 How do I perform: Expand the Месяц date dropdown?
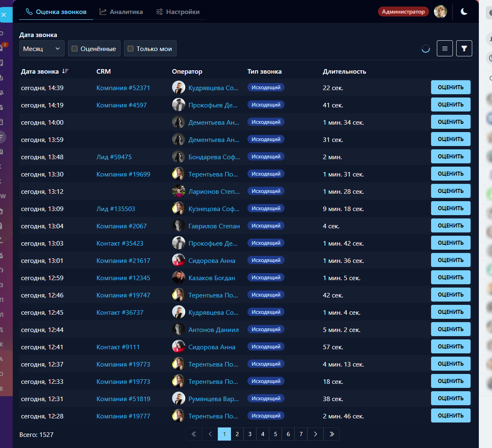pyautogui.click(x=42, y=49)
